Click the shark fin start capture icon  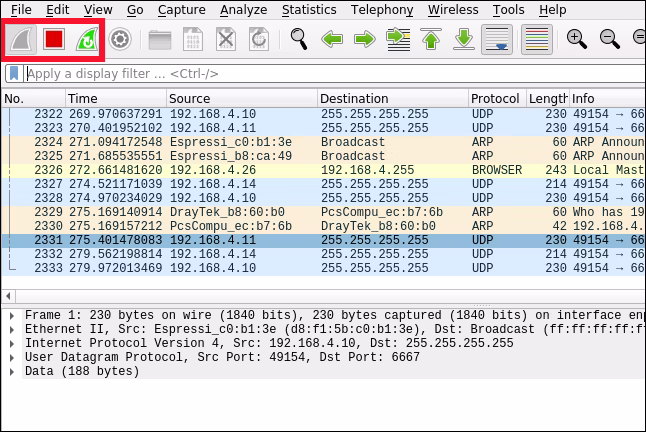(21, 40)
